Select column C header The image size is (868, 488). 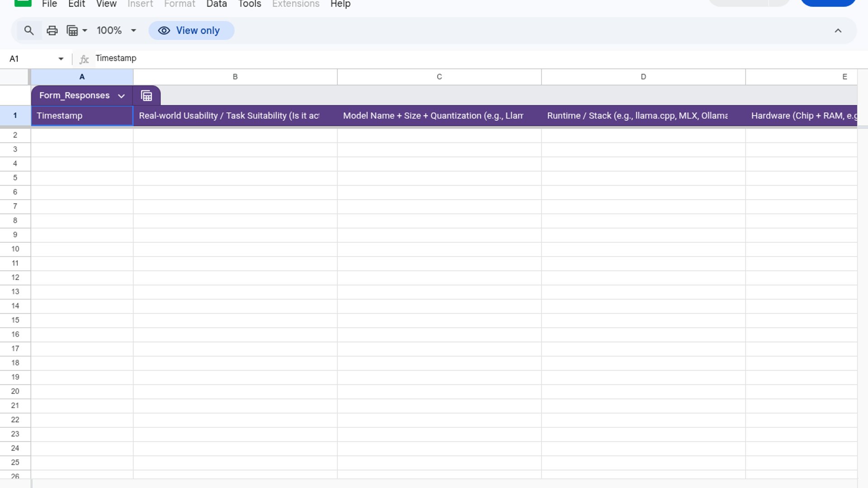coord(439,77)
